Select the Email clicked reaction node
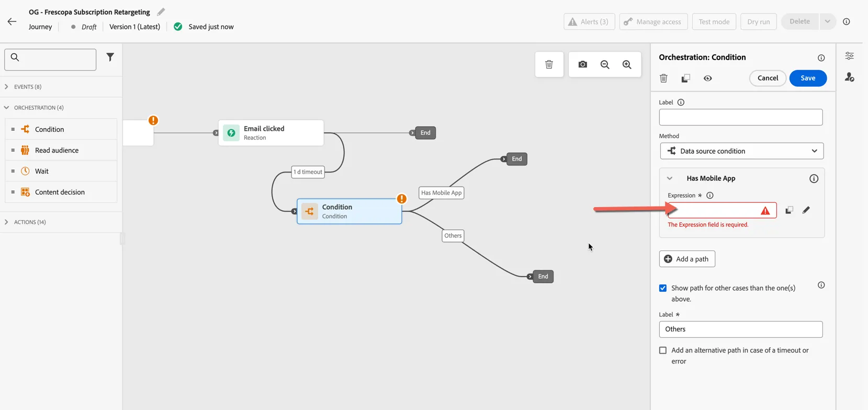868x410 pixels. (271, 133)
